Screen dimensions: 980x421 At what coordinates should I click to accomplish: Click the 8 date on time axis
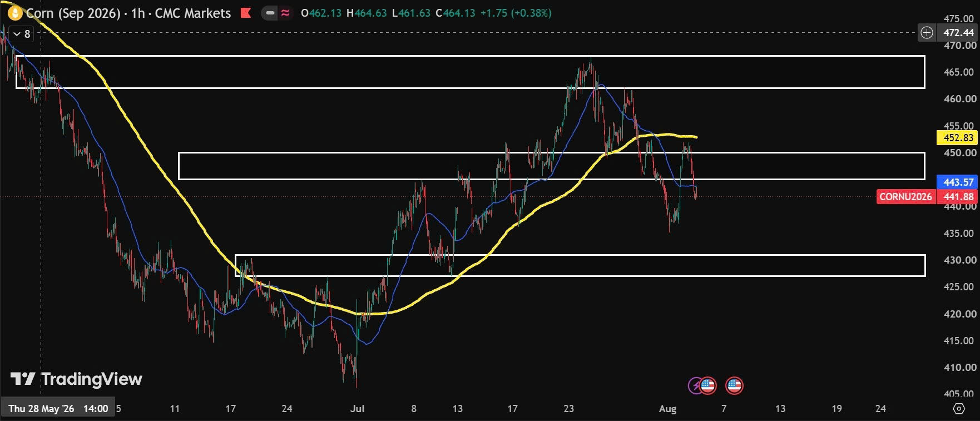(x=414, y=409)
